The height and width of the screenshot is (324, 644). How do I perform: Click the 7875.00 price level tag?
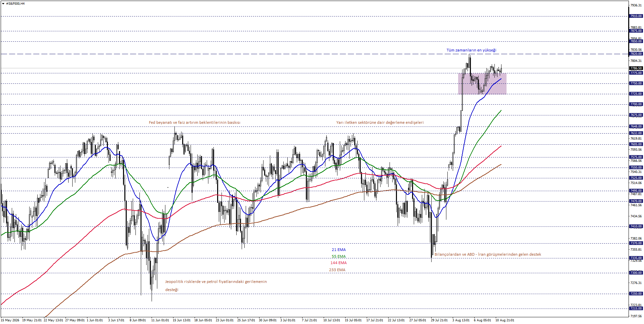(x=636, y=31)
